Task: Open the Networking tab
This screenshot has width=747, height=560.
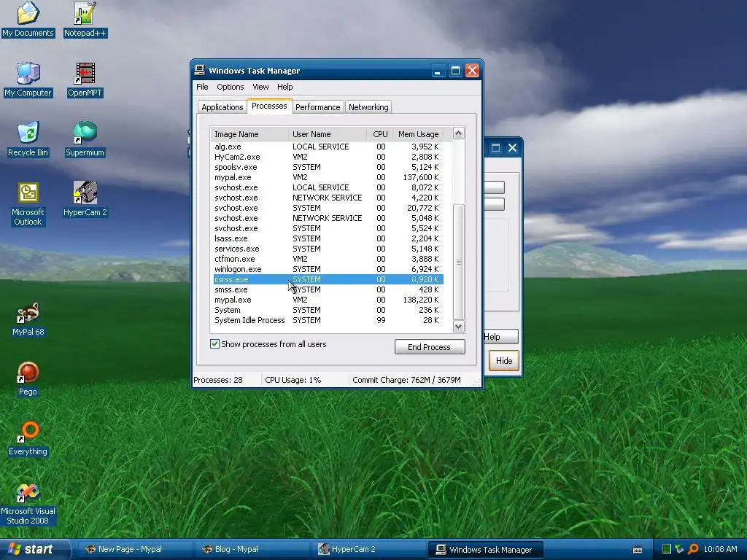Action: point(368,107)
